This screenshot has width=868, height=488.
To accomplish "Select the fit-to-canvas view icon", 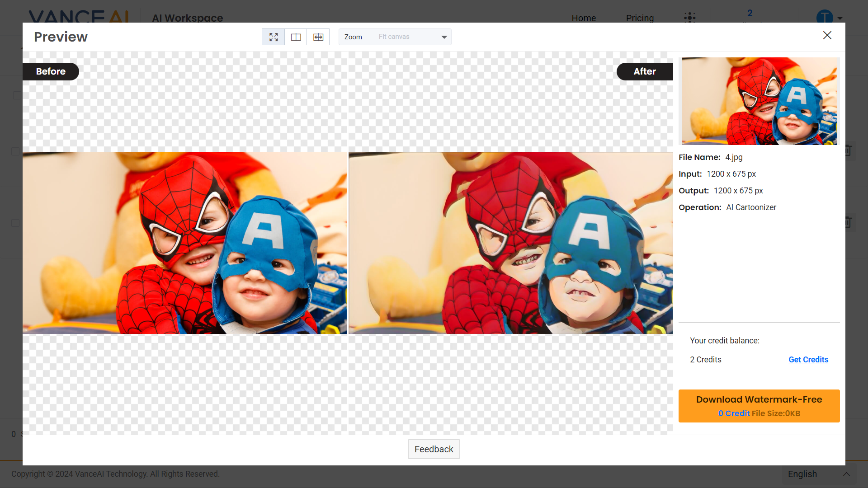I will [274, 37].
